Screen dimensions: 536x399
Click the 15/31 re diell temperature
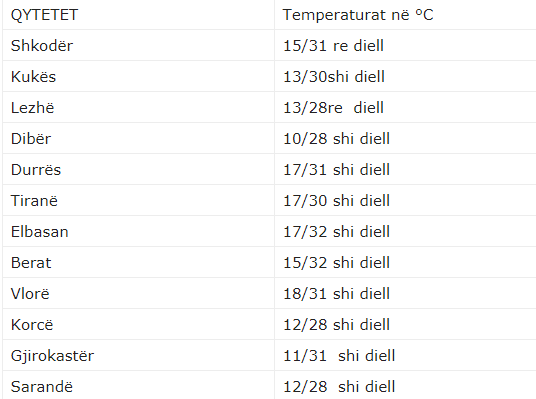click(333, 46)
